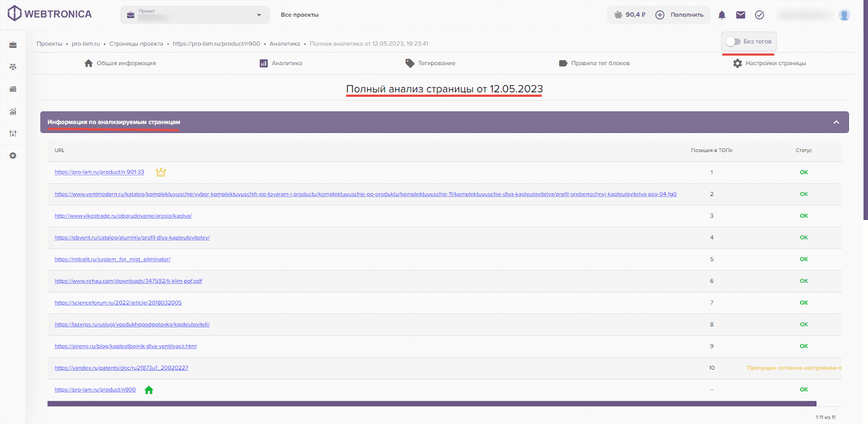
Task: Click Проекты breadcrumb
Action: [x=49, y=43]
